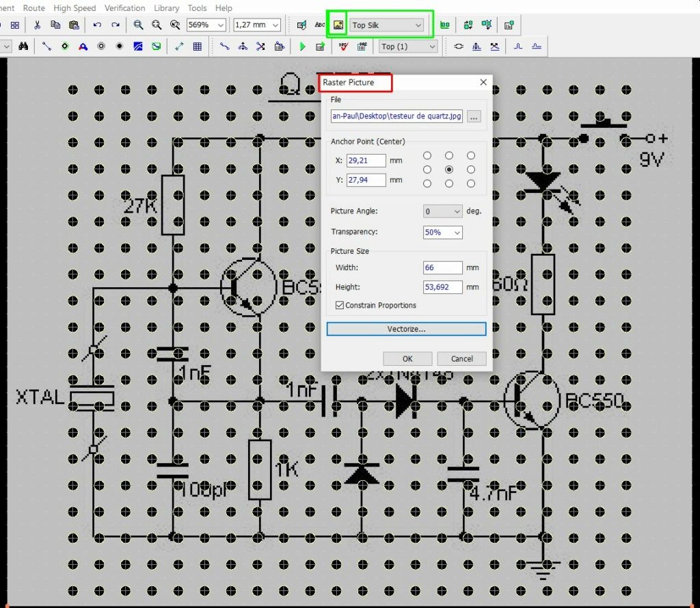Click the green Run Autorouter arrow

[302, 47]
